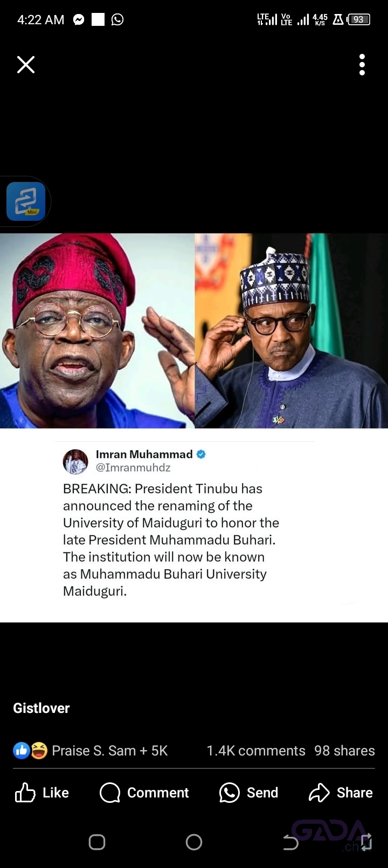
Task: Tap the WhatsApp Send icon
Action: [x=230, y=793]
